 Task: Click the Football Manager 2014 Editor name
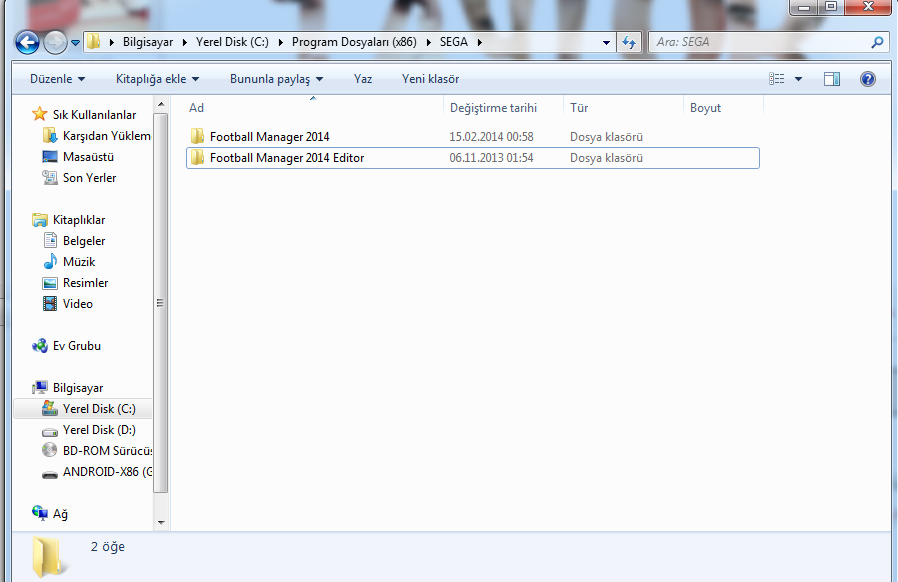pyautogui.click(x=287, y=158)
